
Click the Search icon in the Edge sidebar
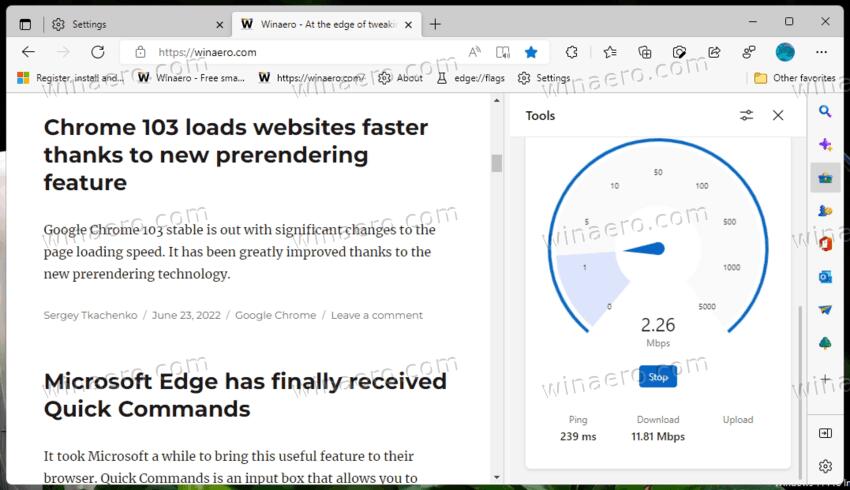pyautogui.click(x=825, y=111)
